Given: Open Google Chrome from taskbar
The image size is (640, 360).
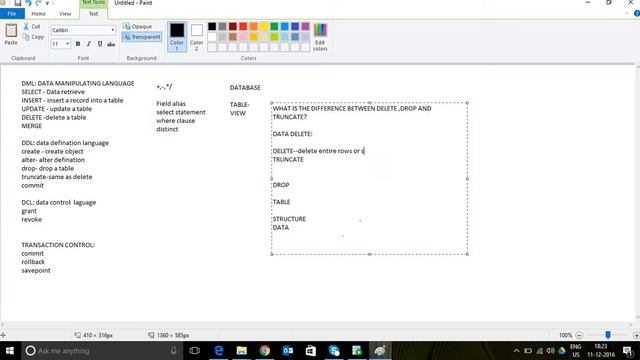Looking at the screenshot, I should [x=265, y=351].
